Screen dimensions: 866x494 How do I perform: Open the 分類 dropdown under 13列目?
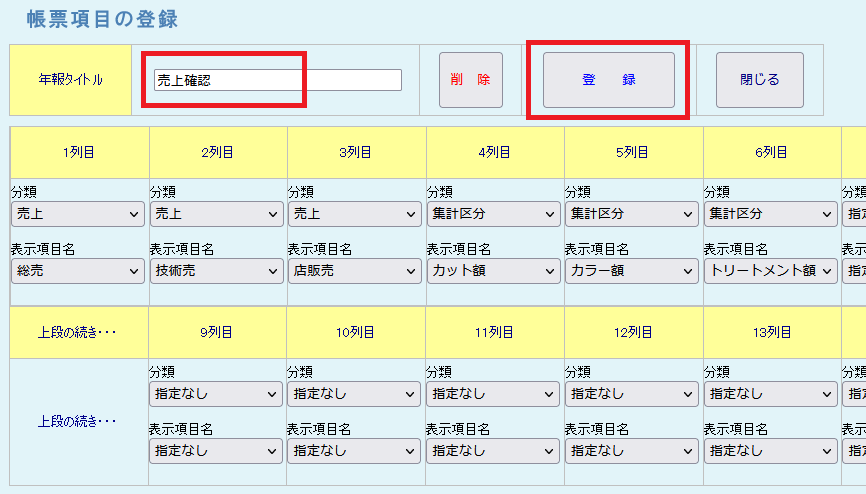pyautogui.click(x=771, y=394)
